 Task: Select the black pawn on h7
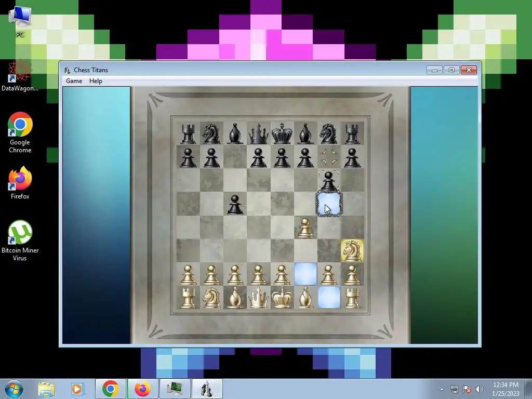coord(352,158)
